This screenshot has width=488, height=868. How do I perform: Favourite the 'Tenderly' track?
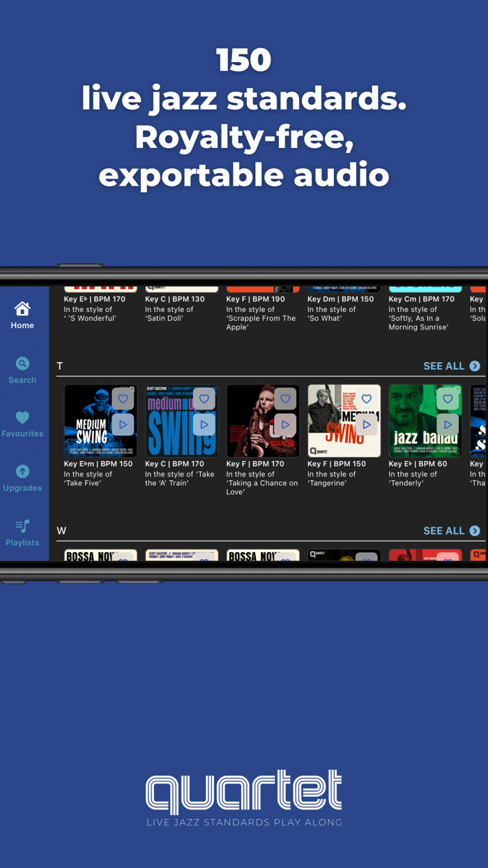tap(448, 399)
